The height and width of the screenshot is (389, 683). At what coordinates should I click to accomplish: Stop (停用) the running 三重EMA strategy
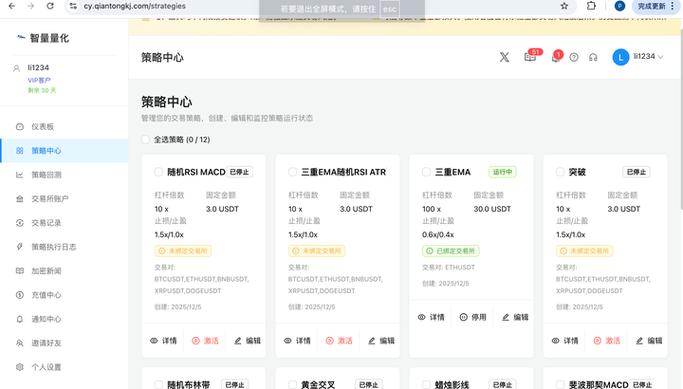pos(473,317)
